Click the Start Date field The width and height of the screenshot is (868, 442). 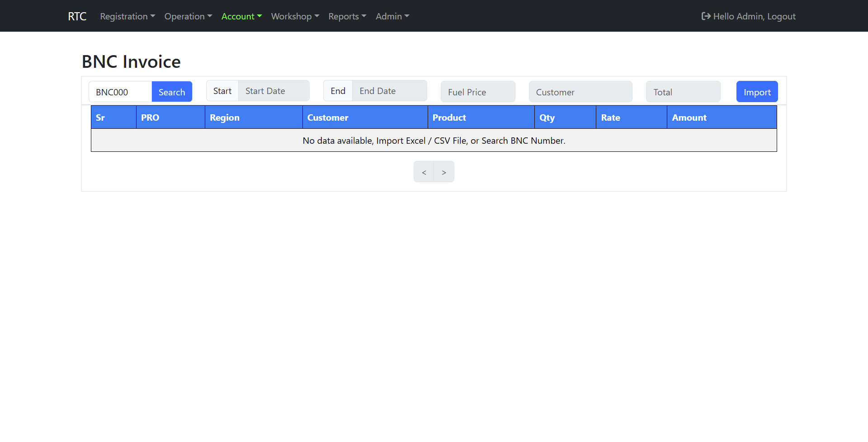tap(274, 91)
